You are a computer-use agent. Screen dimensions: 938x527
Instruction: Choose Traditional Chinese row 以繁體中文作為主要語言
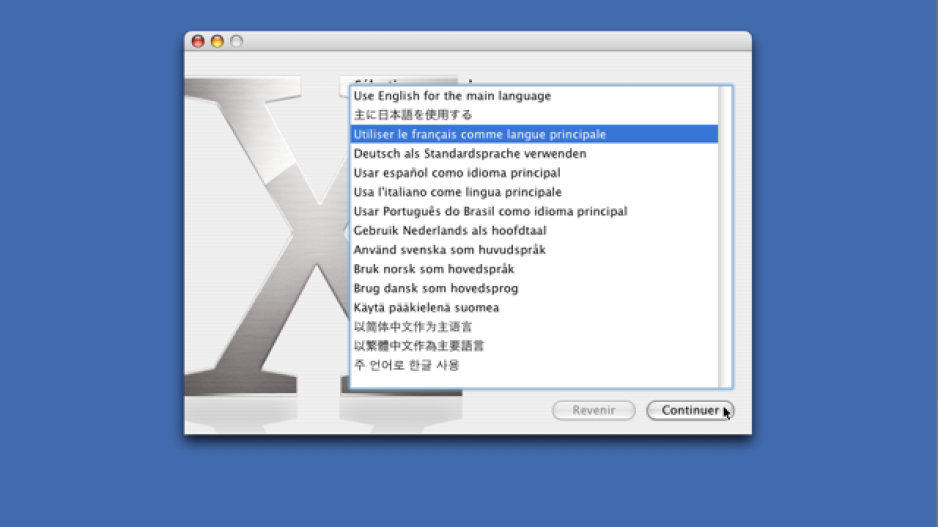click(x=534, y=346)
